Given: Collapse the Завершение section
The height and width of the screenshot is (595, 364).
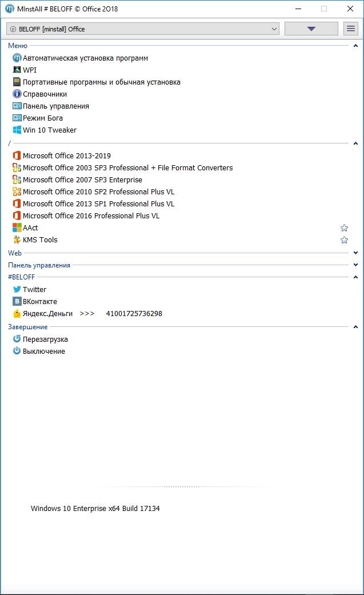Looking at the screenshot, I should pyautogui.click(x=355, y=327).
